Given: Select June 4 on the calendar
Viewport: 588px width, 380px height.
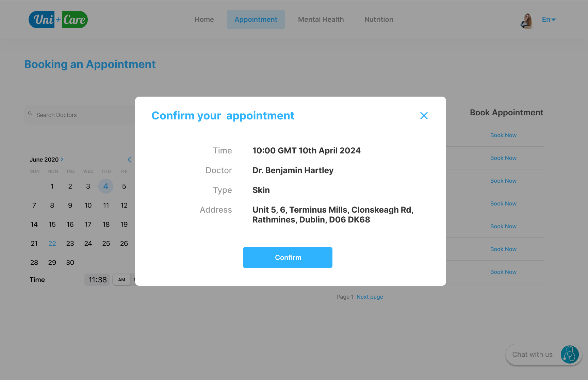Looking at the screenshot, I should tap(106, 186).
